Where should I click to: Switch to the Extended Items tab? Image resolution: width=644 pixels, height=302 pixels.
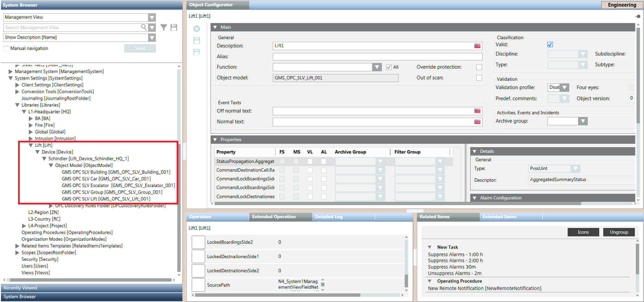coord(499,217)
